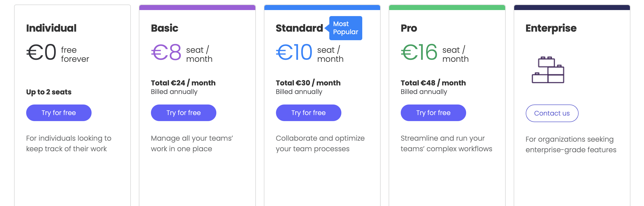Click the Enterprise building blocks icon
The width and height of the screenshot is (644, 206).
coord(548,70)
